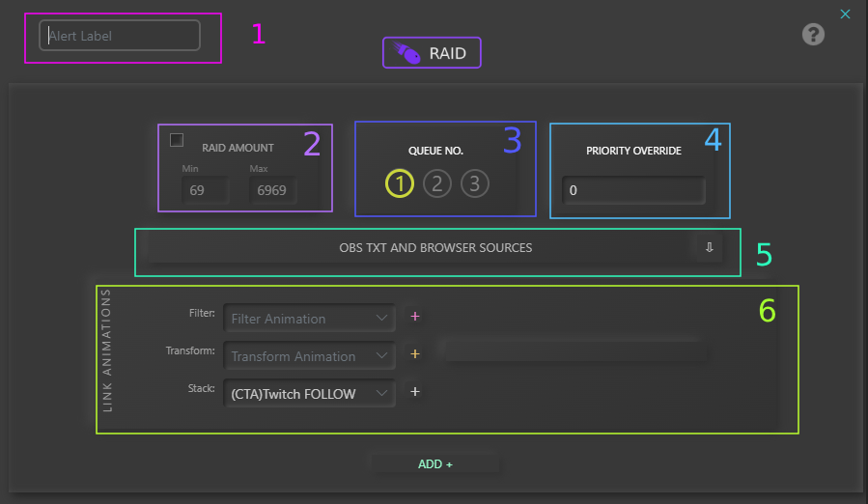The image size is (868, 504).
Task: Click the Raid Amount Max field
Action: point(271,191)
